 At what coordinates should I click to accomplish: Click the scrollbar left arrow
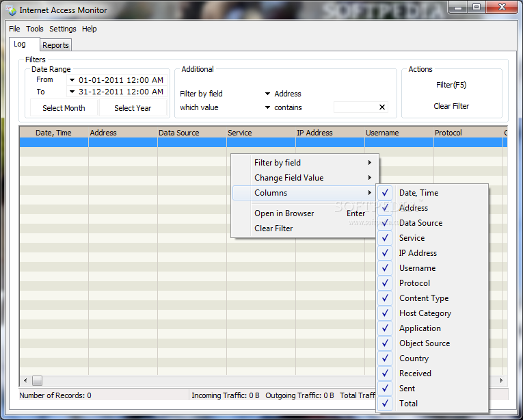(25, 380)
